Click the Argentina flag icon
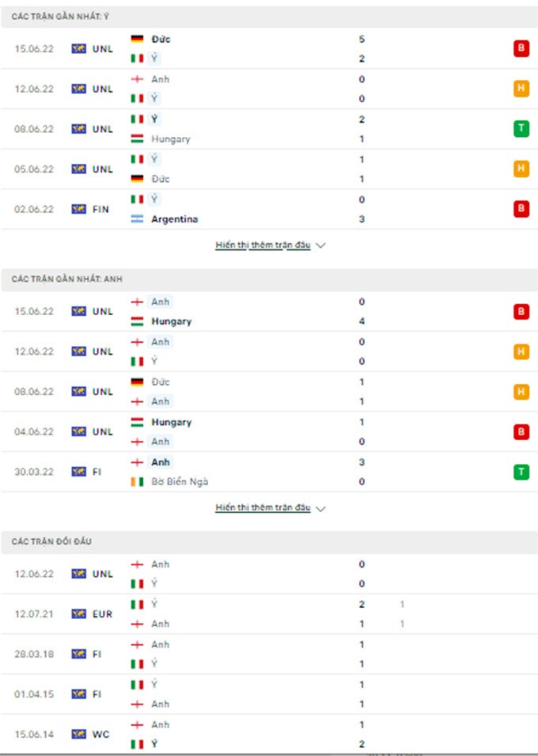 tap(137, 219)
